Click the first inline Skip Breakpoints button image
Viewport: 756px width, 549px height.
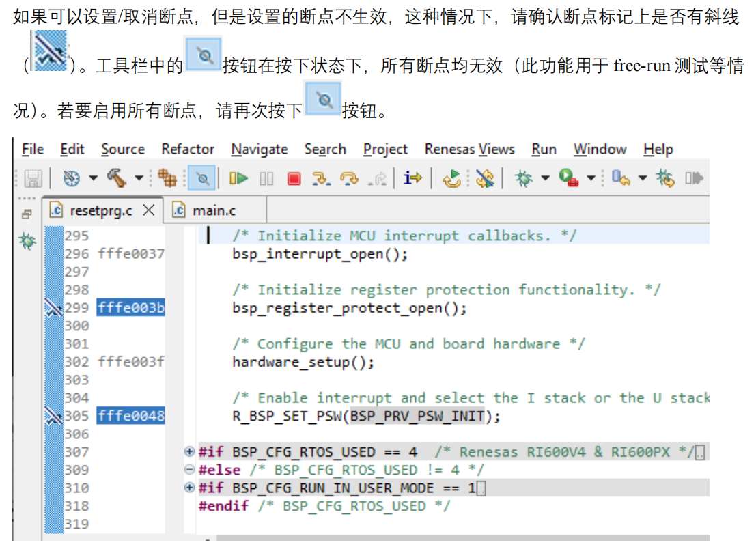click(x=203, y=54)
